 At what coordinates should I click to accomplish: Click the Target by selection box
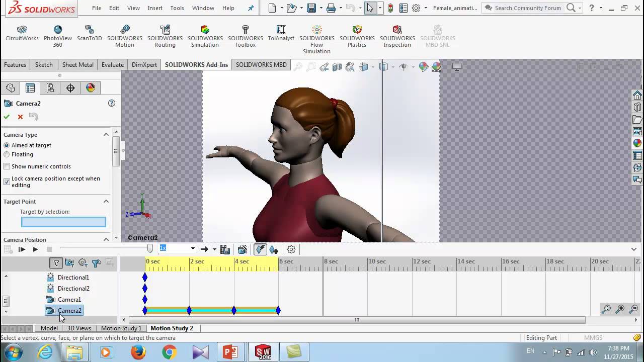(63, 222)
